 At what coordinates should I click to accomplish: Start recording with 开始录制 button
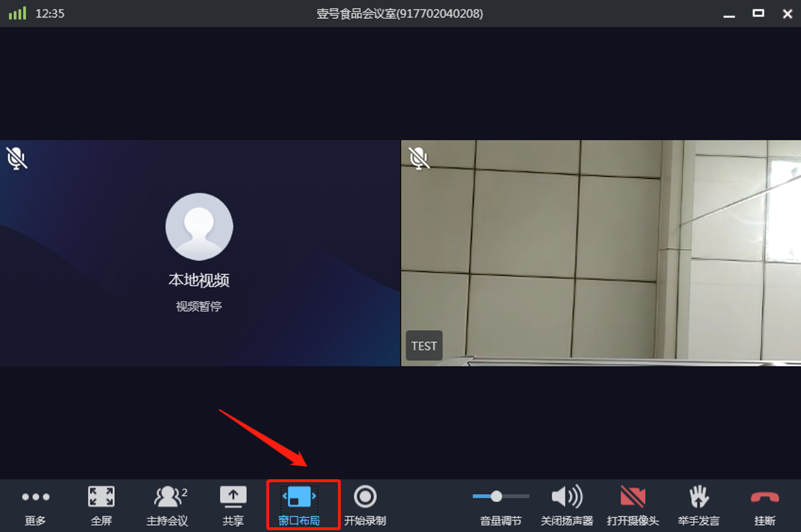(365, 504)
